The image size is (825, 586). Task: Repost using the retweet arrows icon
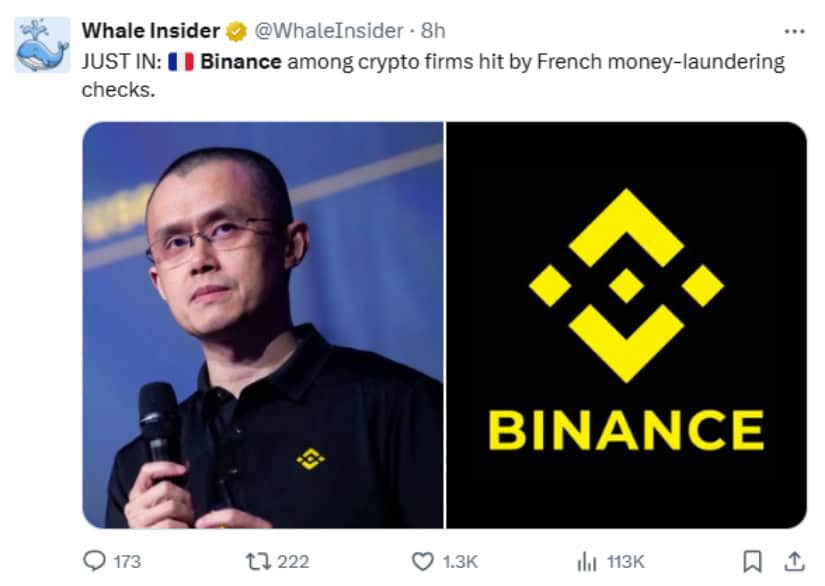click(258, 561)
